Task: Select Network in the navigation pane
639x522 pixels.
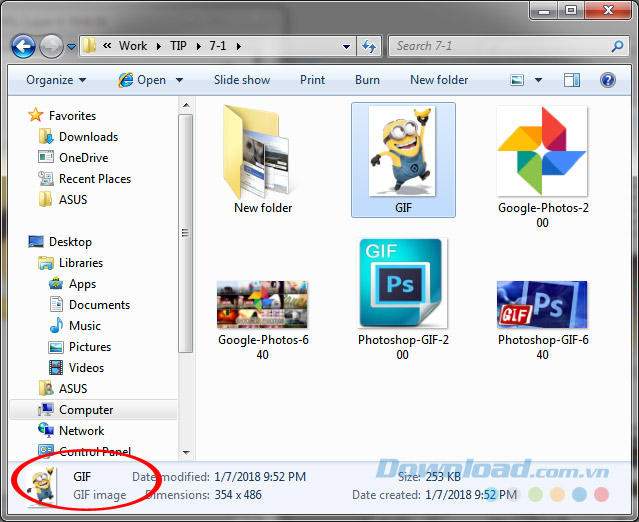Action: (82, 431)
